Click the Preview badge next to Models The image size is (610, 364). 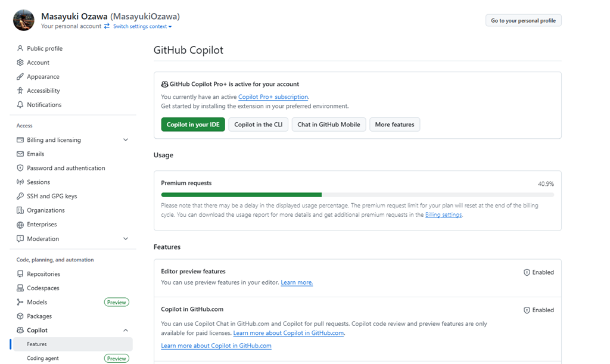[x=117, y=302]
